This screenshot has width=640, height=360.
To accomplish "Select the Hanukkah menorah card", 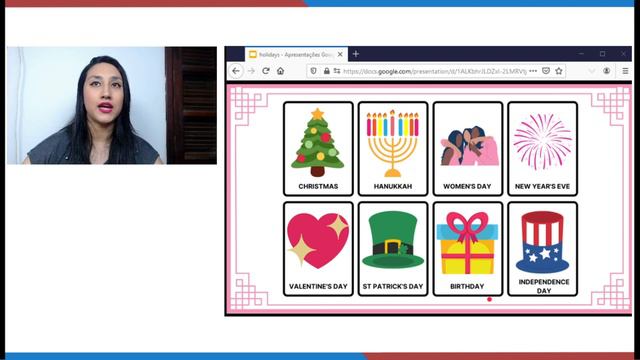I will point(393,149).
